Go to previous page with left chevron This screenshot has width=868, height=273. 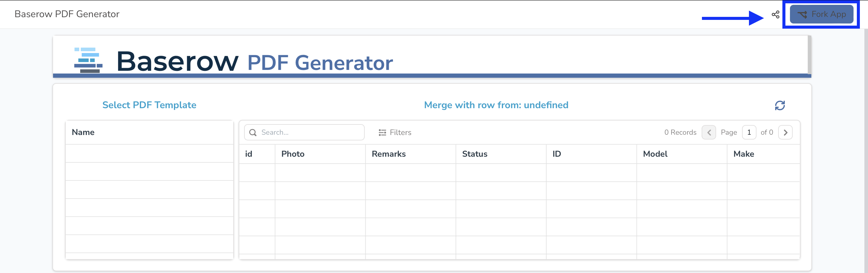click(x=709, y=133)
